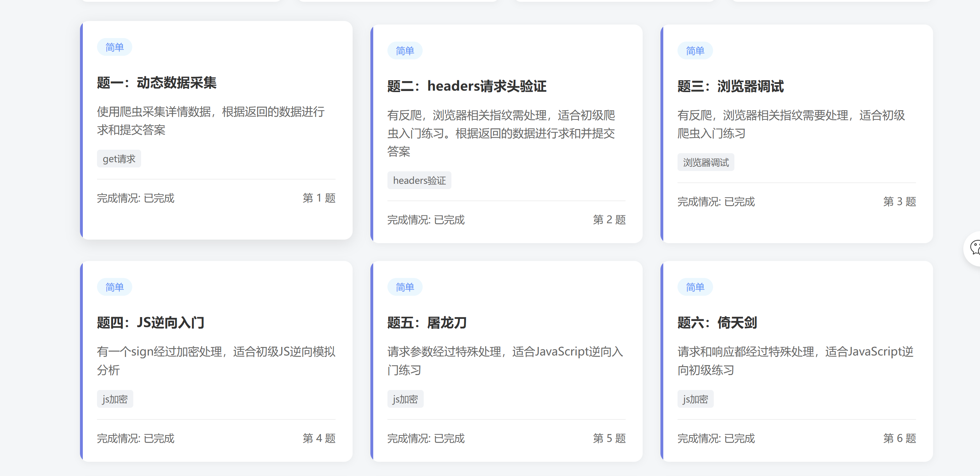The height and width of the screenshot is (476, 980).
Task: Click 第 6 题 label
Action: pos(899,438)
